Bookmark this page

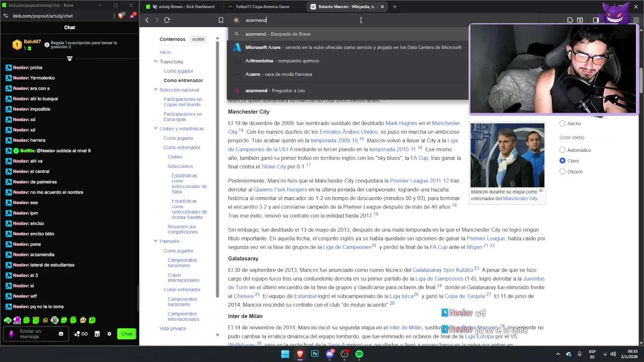coord(221,20)
